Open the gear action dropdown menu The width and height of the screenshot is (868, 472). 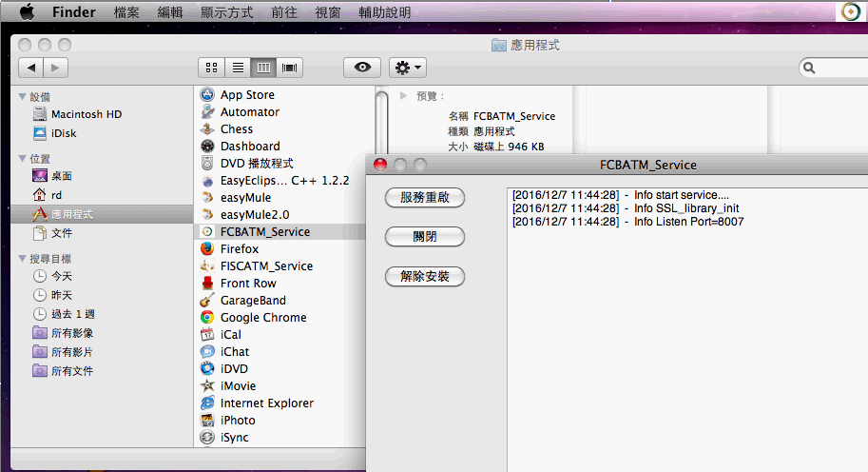point(408,68)
